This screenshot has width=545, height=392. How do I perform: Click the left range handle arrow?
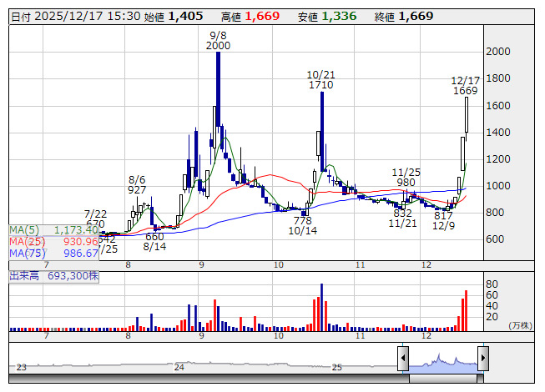click(402, 360)
